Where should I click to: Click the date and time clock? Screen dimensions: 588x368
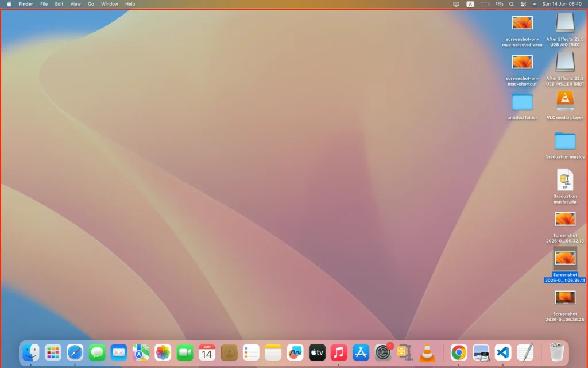(x=562, y=4)
